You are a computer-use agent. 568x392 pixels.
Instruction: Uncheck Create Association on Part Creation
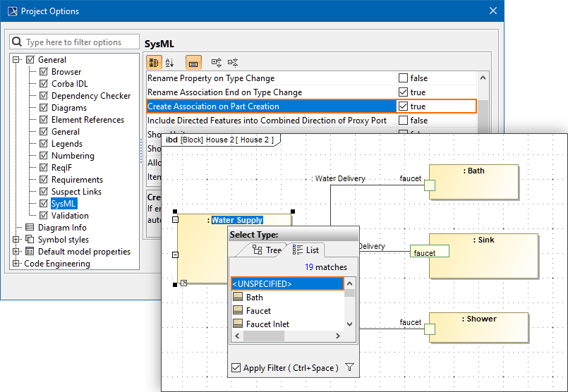click(x=403, y=106)
